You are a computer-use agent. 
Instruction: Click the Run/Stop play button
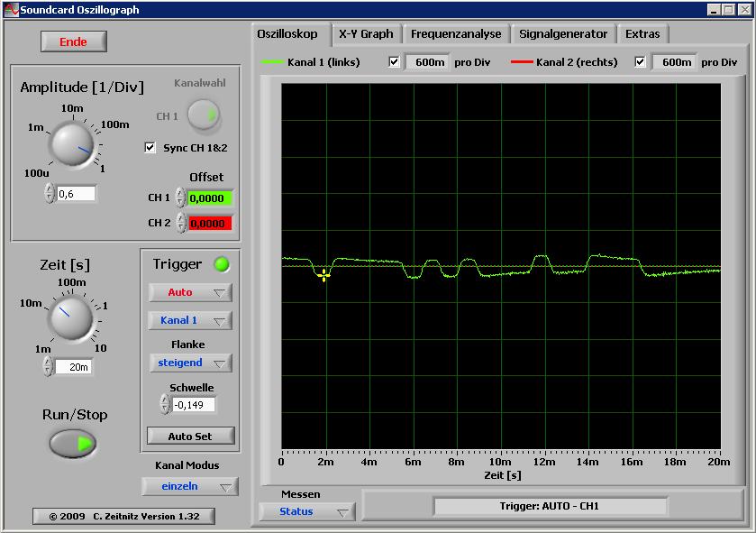pos(73,444)
